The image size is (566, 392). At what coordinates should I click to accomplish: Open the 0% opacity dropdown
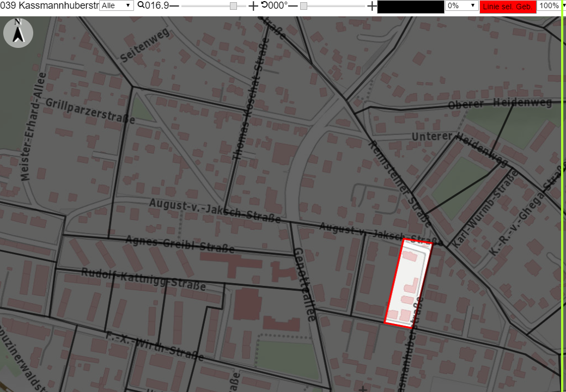pyautogui.click(x=462, y=5)
